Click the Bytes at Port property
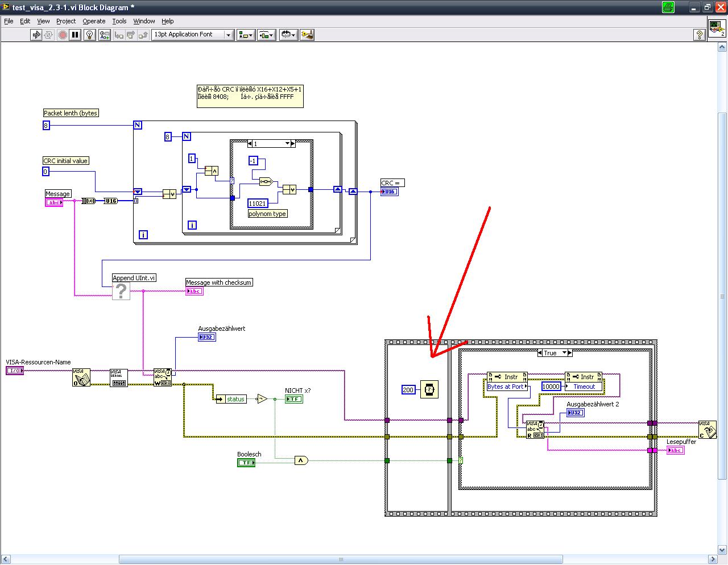This screenshot has height=565, width=728. click(506, 387)
